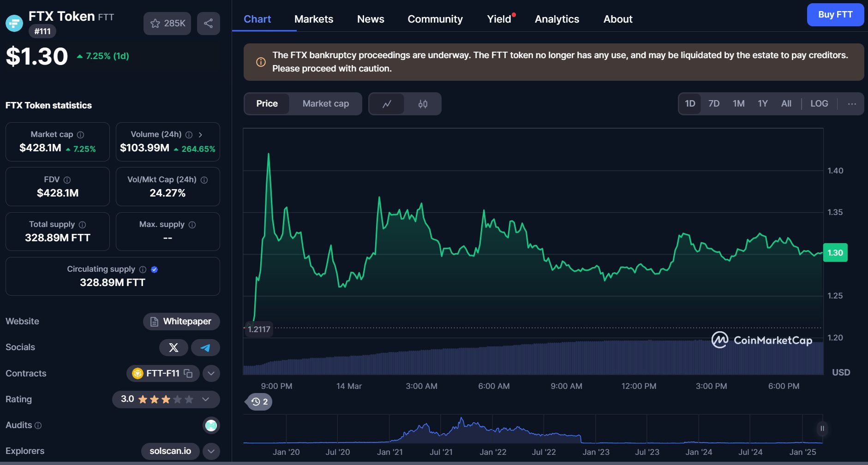Select 1M chart range

[739, 104]
